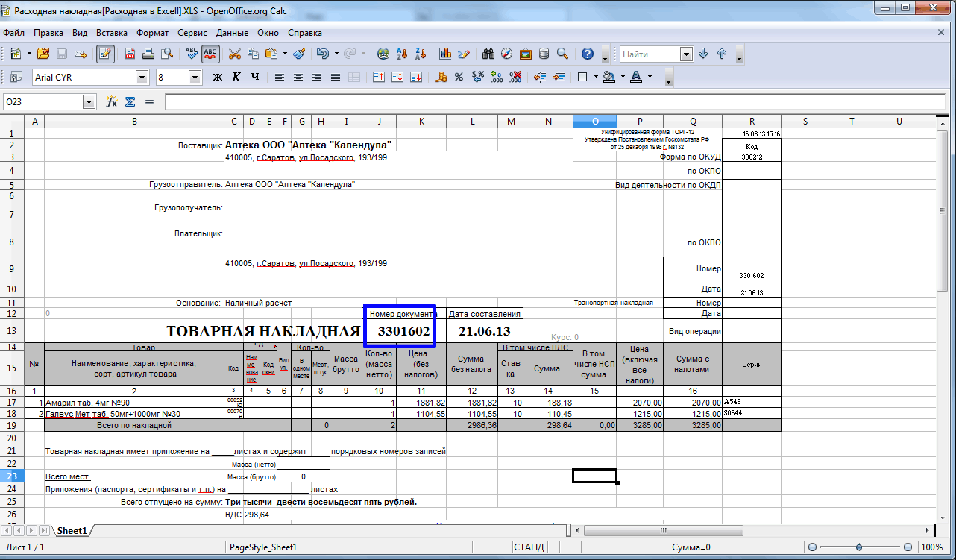The width and height of the screenshot is (956, 560).
Task: Open the Borders dropdown arrow
Action: click(x=595, y=77)
